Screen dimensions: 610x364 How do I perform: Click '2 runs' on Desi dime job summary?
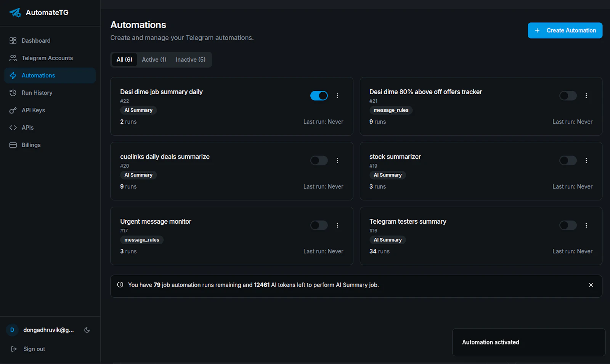[128, 122]
